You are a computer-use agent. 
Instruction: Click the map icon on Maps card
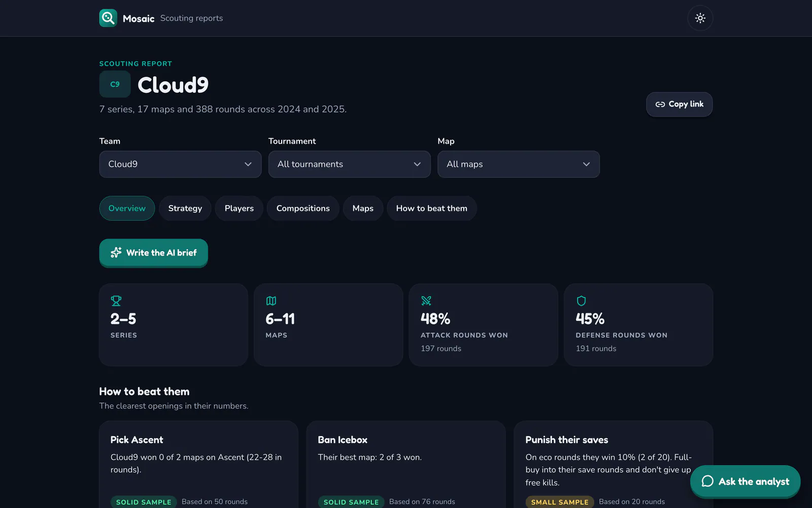[x=271, y=301]
